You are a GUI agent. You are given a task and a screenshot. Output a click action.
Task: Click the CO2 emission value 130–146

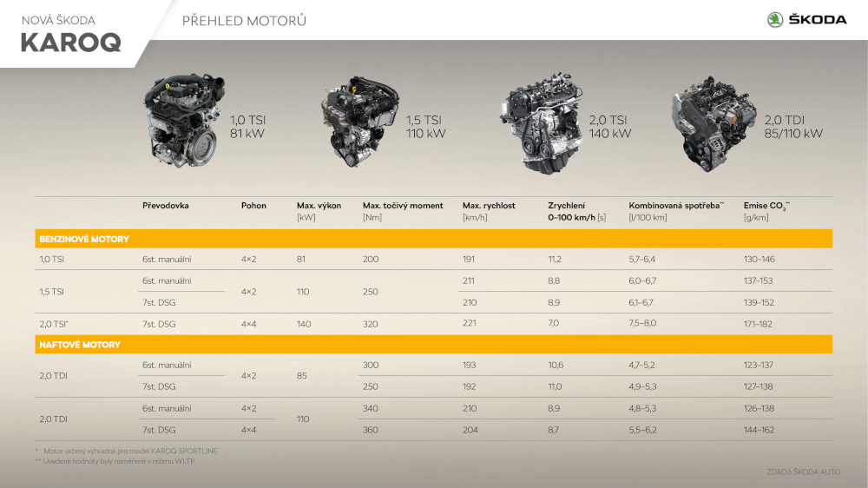tap(759, 260)
